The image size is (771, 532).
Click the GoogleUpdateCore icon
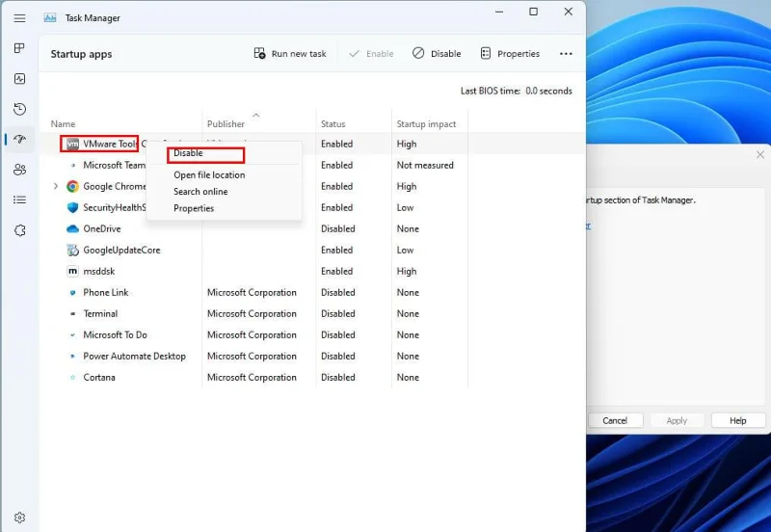tap(73, 250)
